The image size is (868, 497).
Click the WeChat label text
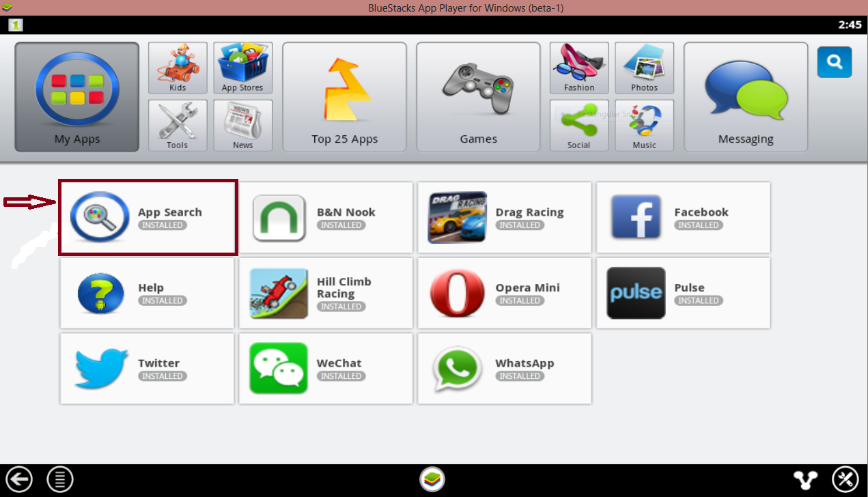339,363
